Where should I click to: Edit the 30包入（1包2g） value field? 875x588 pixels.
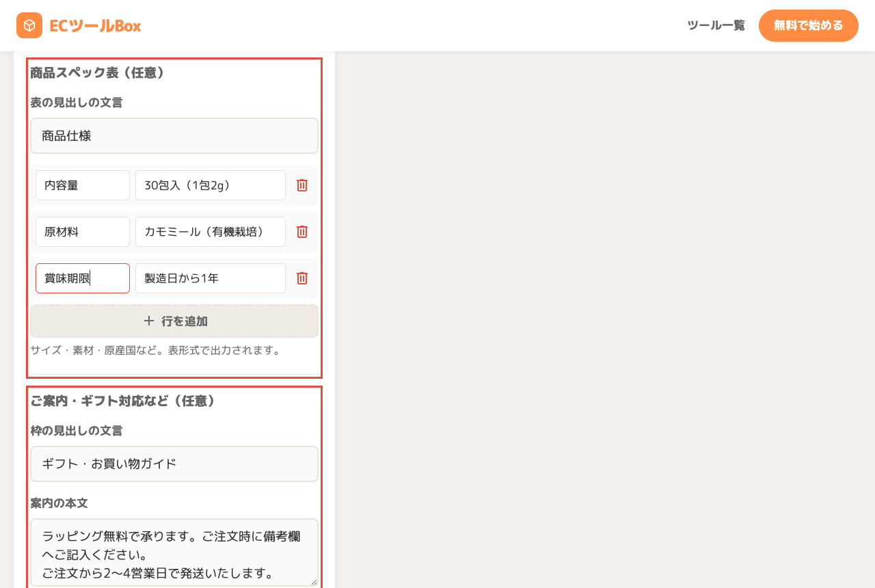click(211, 185)
